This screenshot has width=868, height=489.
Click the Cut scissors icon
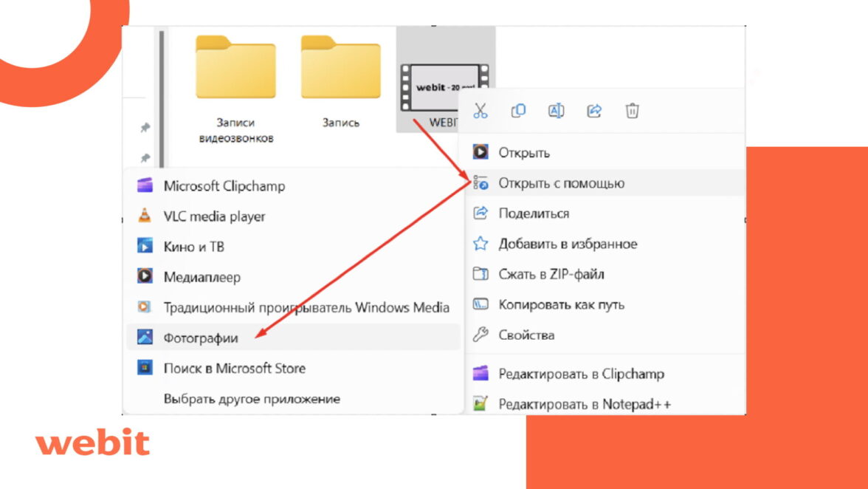tap(480, 111)
